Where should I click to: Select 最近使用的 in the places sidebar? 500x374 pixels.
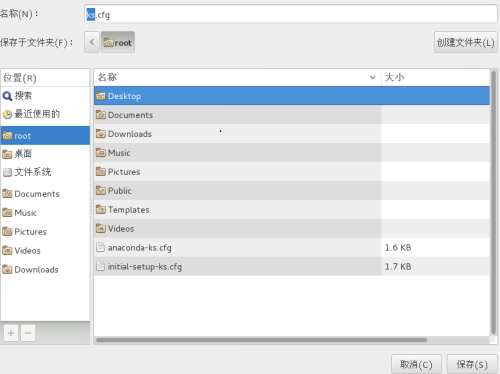click(45, 114)
